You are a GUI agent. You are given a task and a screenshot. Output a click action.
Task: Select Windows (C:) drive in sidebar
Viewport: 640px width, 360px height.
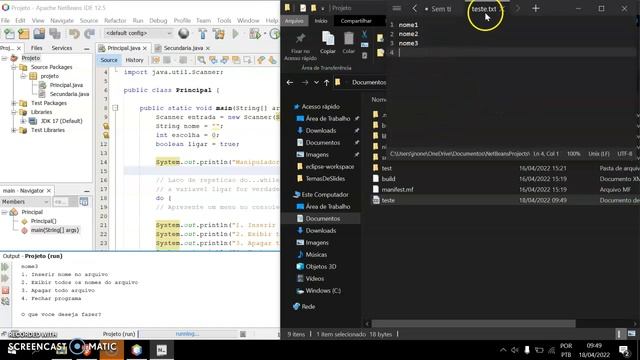323,291
